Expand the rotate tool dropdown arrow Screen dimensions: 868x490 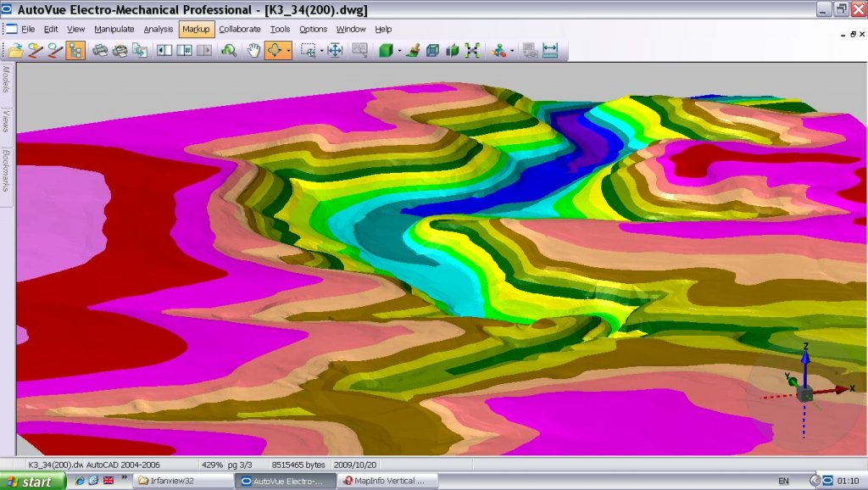tap(289, 51)
